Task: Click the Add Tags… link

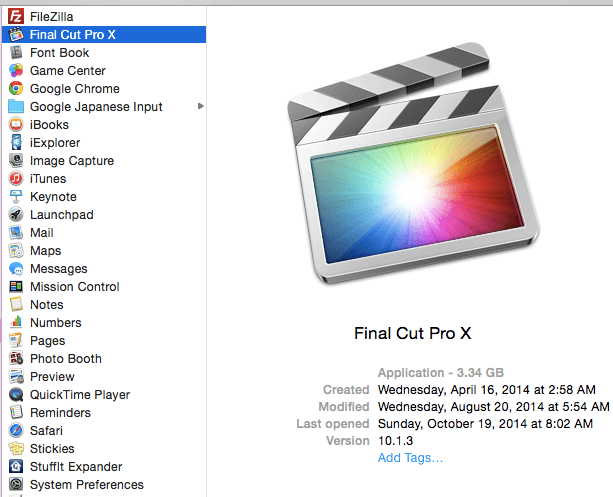Action: tap(410, 458)
